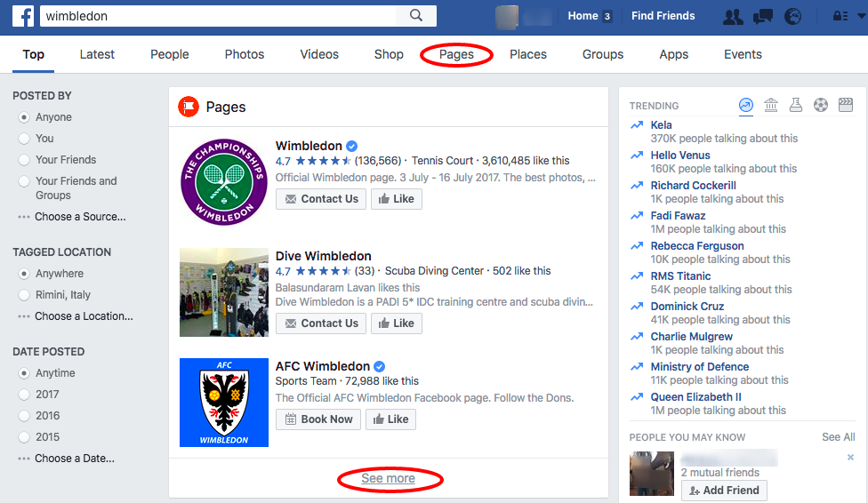Switch to the Pages tab

pos(456,54)
